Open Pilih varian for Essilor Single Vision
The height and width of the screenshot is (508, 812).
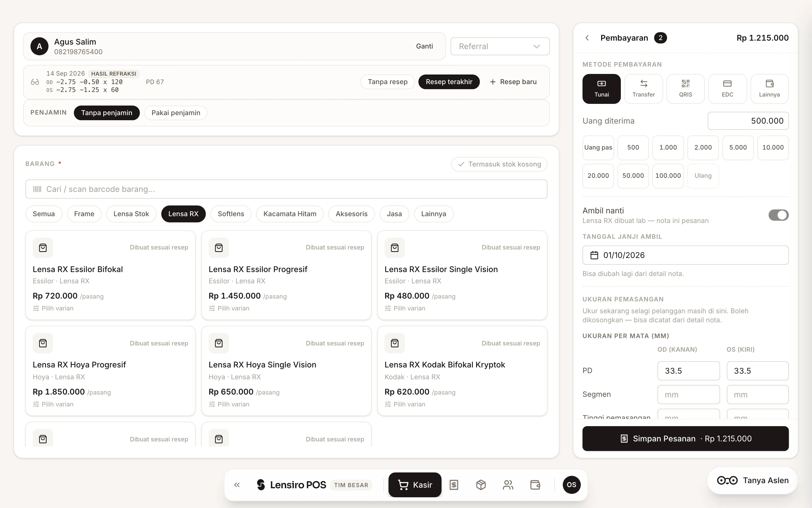pyautogui.click(x=405, y=308)
